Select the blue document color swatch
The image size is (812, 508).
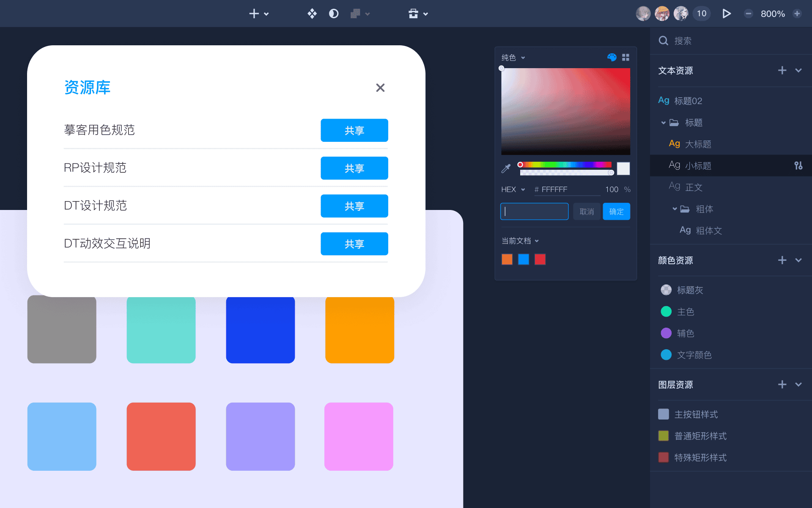[523, 260]
